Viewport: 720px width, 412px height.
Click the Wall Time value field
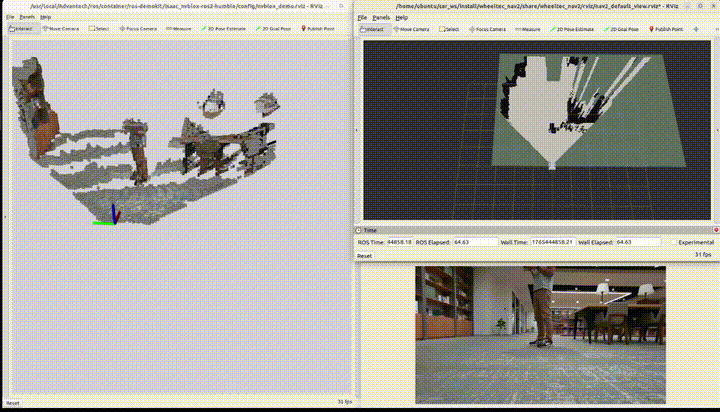(554, 242)
